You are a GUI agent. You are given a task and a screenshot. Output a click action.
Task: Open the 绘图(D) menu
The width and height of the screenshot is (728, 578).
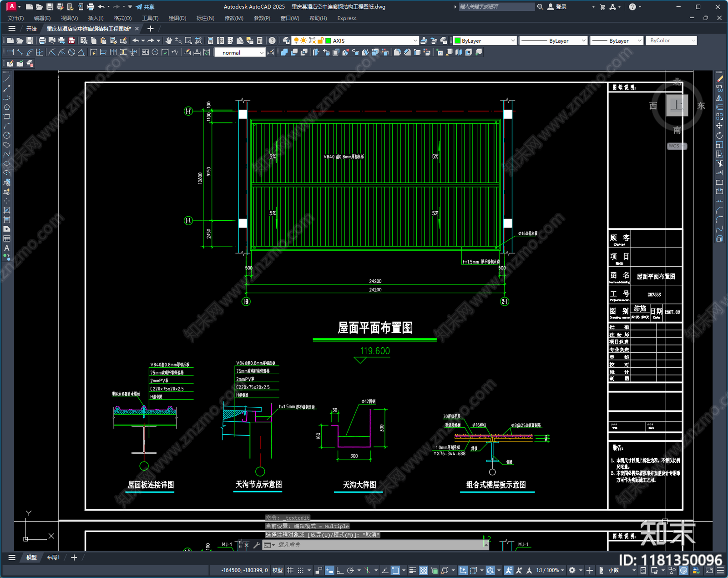point(177,18)
